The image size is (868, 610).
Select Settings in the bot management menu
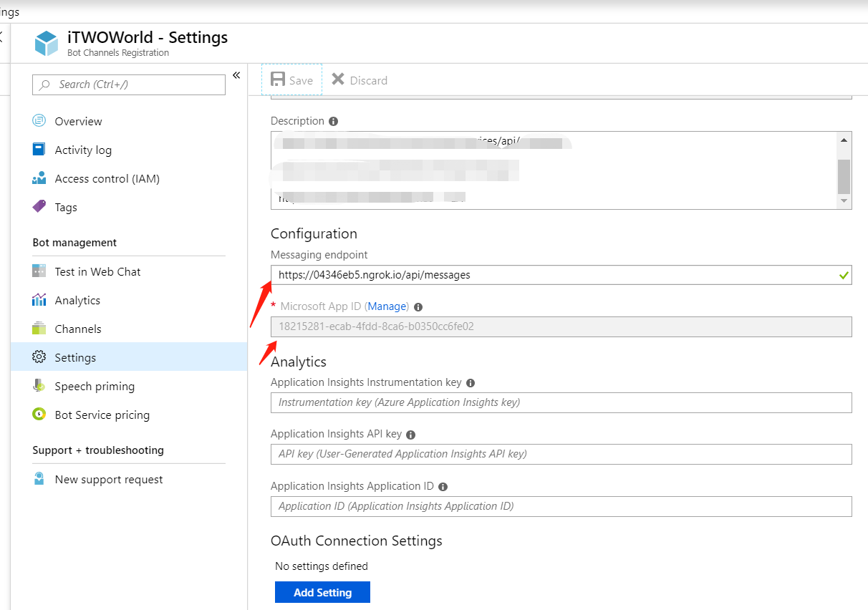(74, 357)
